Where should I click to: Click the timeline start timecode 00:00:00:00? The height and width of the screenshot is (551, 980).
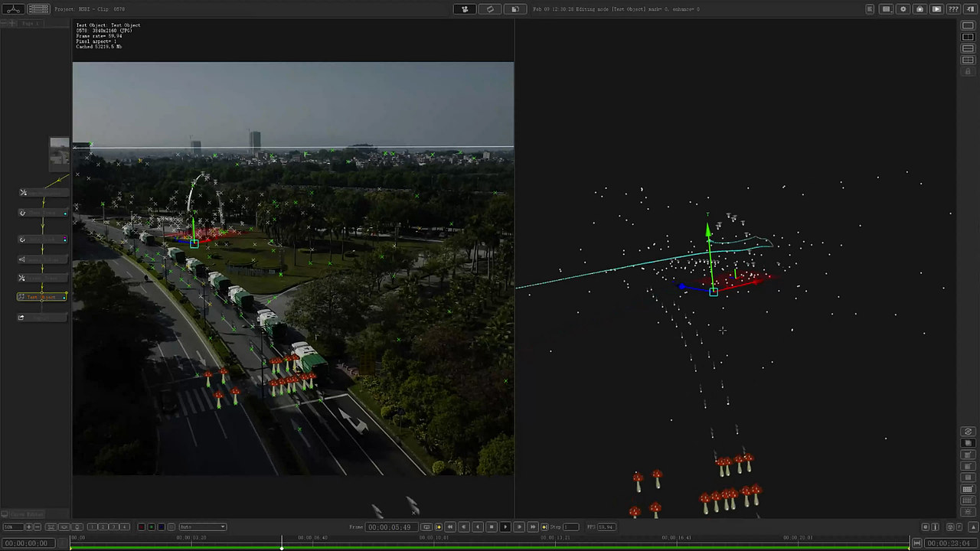pyautogui.click(x=27, y=543)
